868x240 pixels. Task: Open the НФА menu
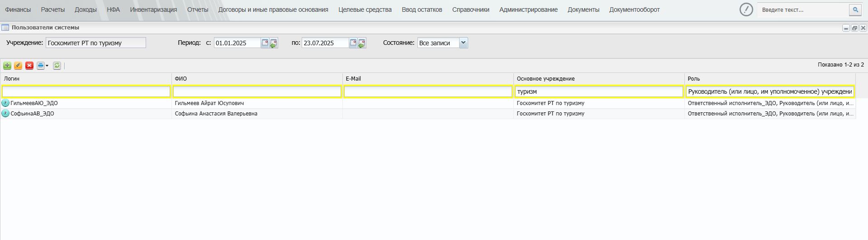[114, 10]
